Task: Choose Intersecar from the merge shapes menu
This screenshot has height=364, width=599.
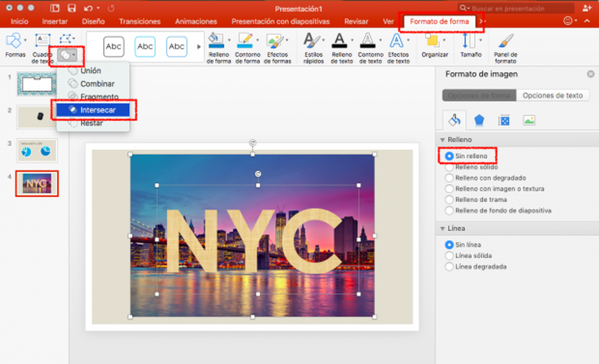Action: click(98, 110)
